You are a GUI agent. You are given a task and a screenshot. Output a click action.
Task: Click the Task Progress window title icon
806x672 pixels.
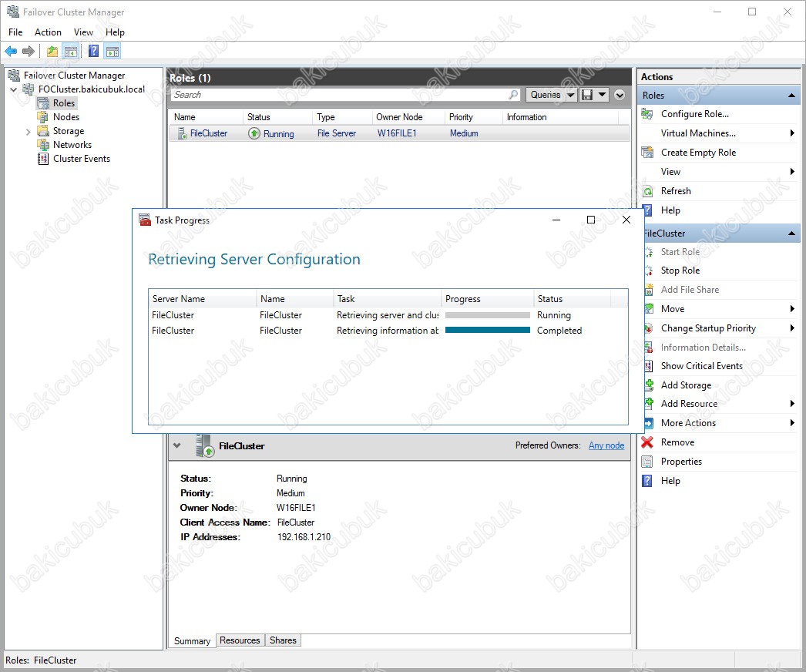coord(144,220)
